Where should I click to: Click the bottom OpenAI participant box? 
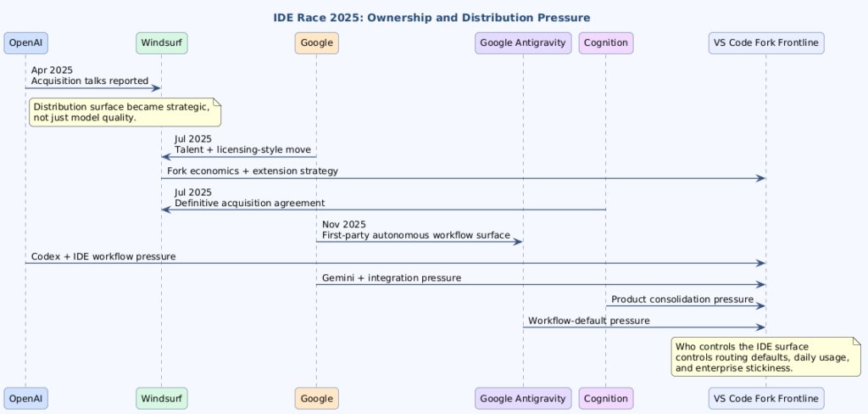tap(25, 397)
